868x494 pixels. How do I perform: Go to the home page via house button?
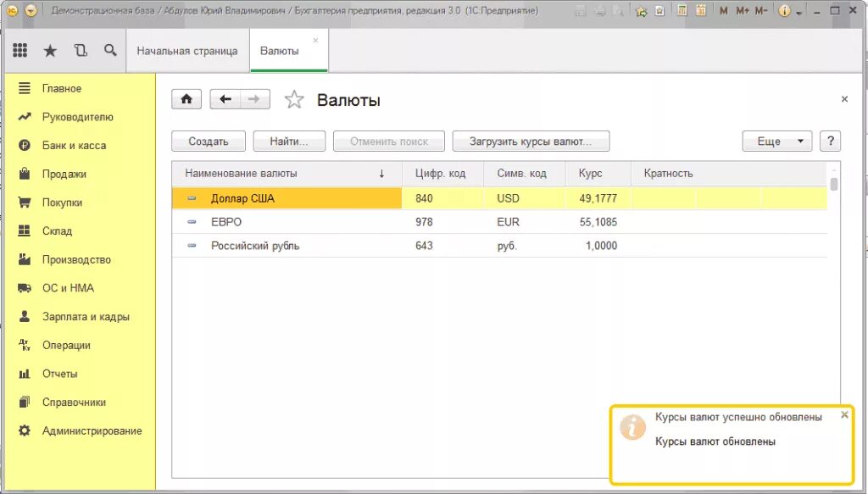pos(186,99)
